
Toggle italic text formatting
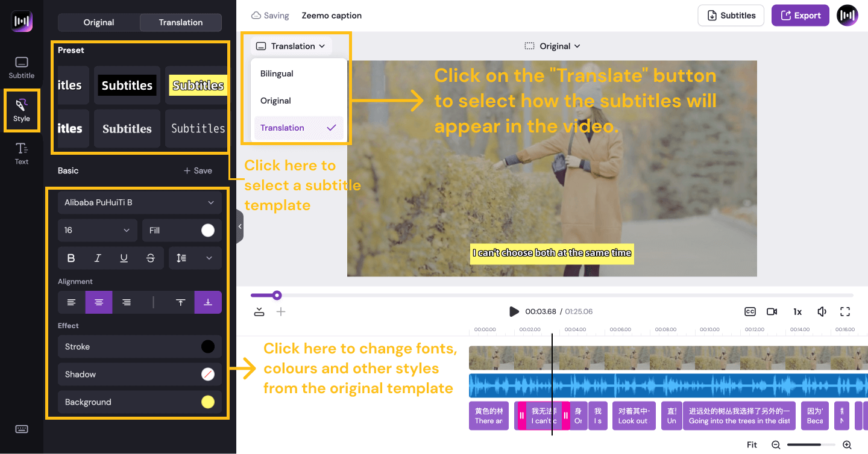pos(98,258)
